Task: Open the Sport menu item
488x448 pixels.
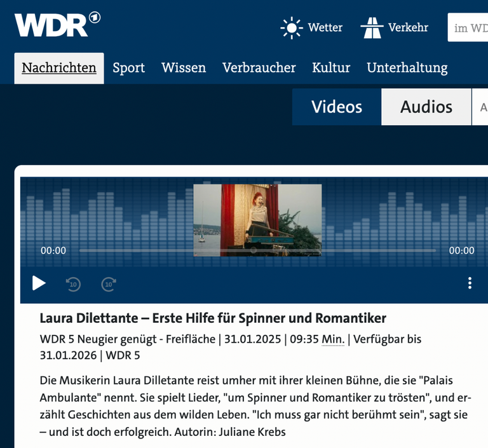Action: click(x=128, y=68)
